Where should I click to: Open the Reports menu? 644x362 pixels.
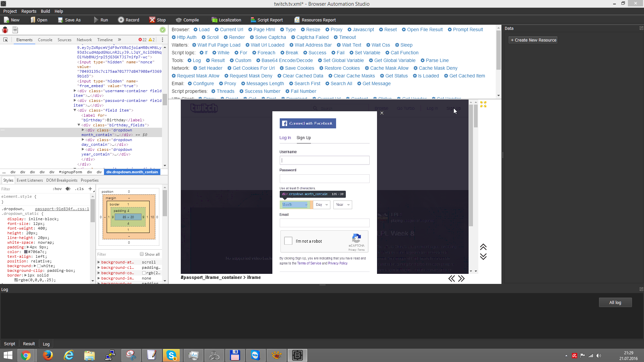(x=29, y=11)
